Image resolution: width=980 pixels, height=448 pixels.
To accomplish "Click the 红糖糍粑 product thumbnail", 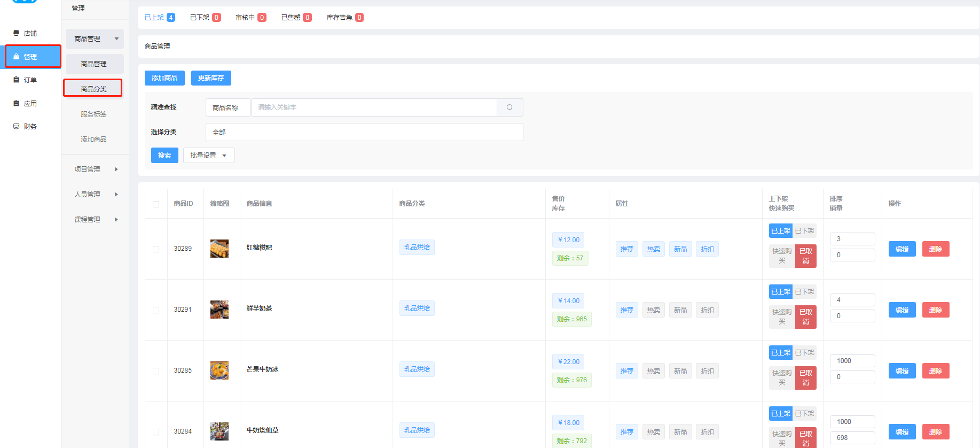I will point(219,249).
